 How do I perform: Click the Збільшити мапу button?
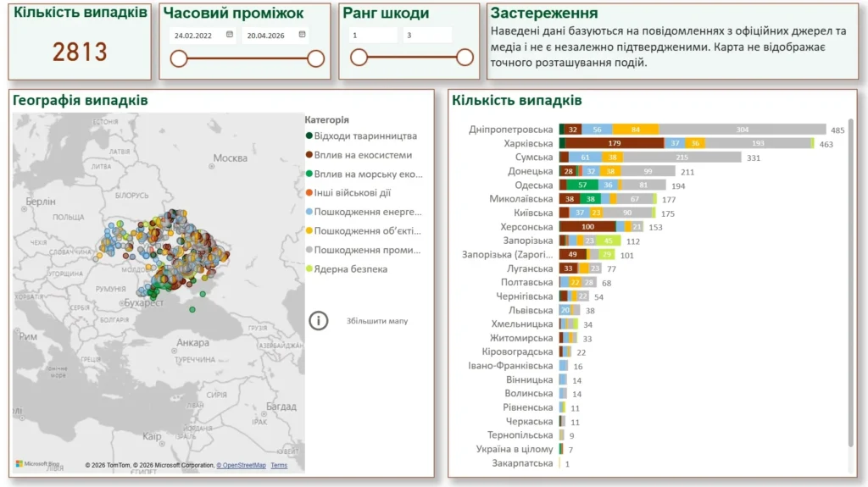(377, 321)
